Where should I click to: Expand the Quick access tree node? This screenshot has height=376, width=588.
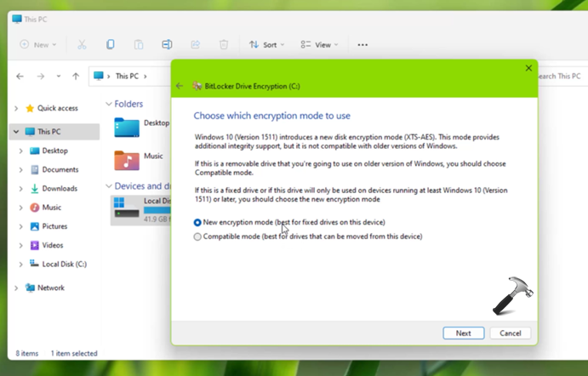coord(16,108)
